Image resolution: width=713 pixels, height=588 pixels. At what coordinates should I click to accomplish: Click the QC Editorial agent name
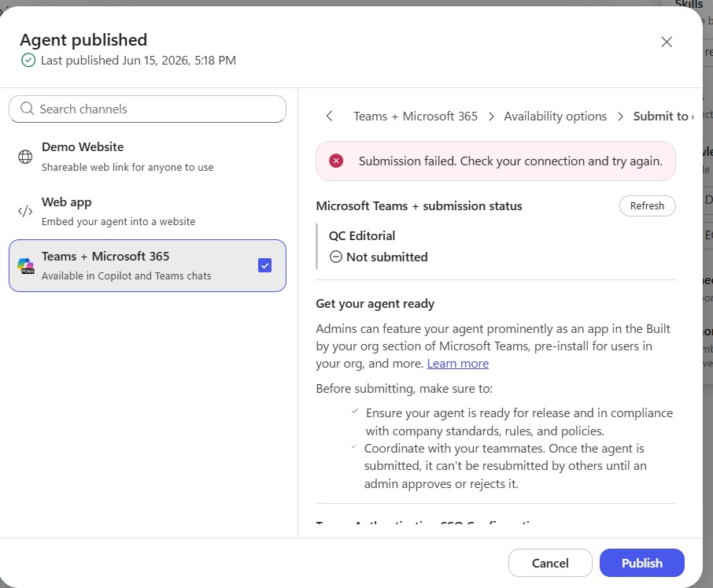click(x=362, y=235)
